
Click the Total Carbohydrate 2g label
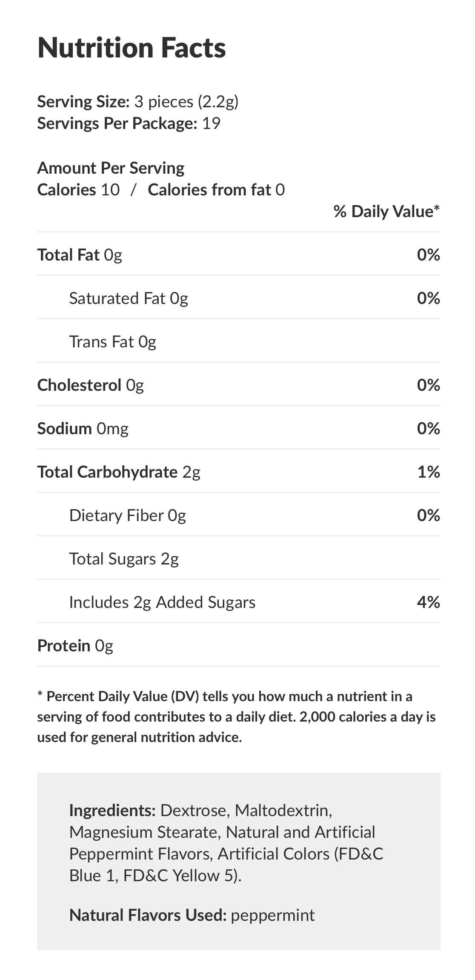tap(119, 472)
